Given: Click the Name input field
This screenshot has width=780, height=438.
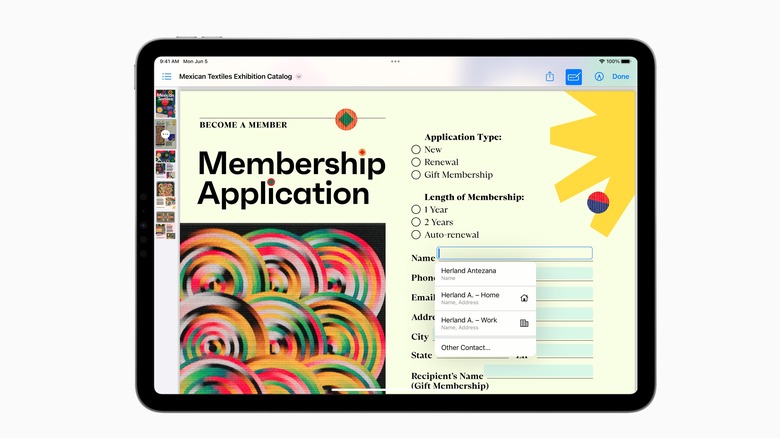Looking at the screenshot, I should click(x=514, y=253).
